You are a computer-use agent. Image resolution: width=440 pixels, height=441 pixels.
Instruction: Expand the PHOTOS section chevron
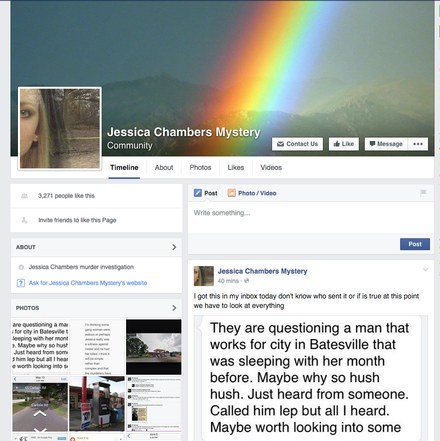click(174, 308)
